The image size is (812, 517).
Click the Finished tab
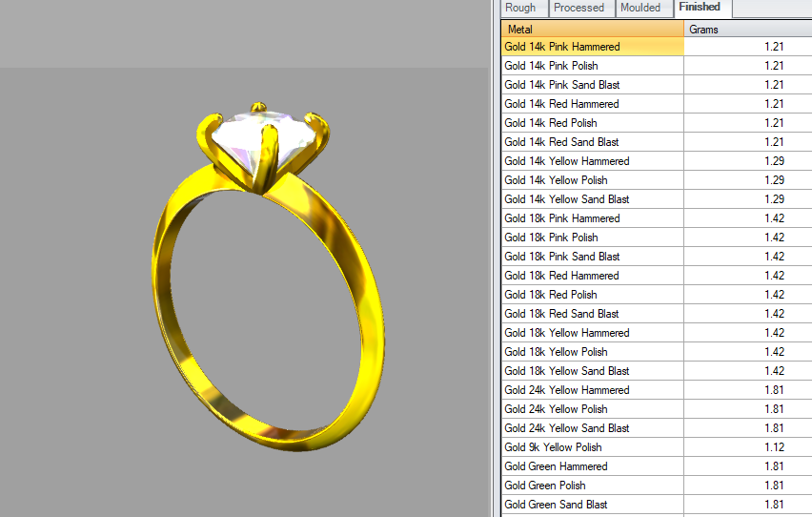(x=700, y=7)
